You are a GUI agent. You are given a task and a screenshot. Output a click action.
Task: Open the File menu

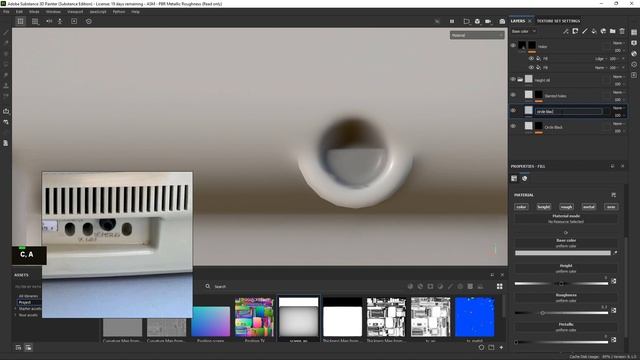[6, 12]
